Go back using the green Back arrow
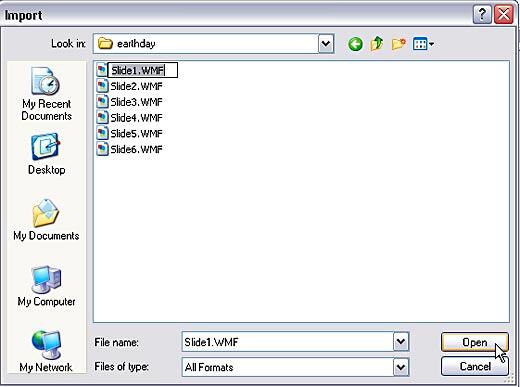This screenshot has width=520, height=387. point(355,44)
